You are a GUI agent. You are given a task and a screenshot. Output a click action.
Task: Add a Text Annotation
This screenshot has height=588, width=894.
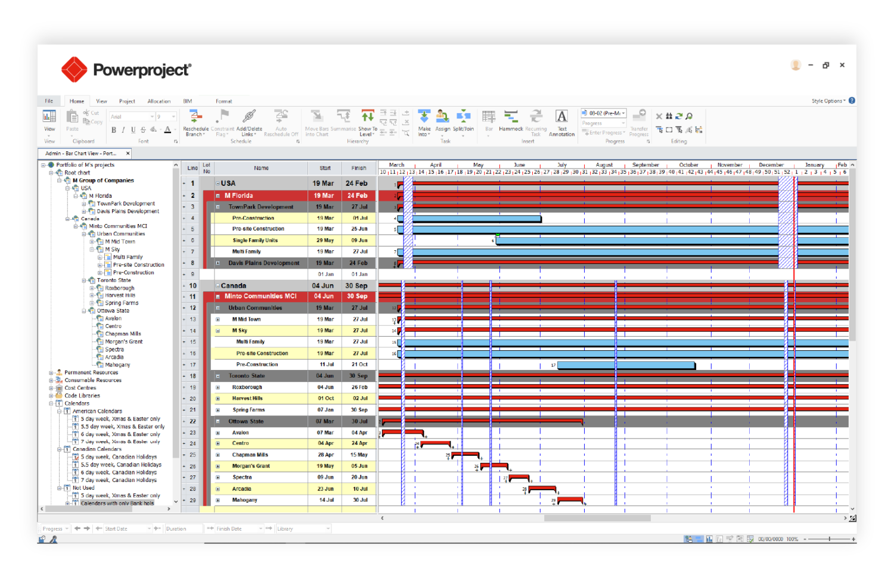(x=561, y=122)
